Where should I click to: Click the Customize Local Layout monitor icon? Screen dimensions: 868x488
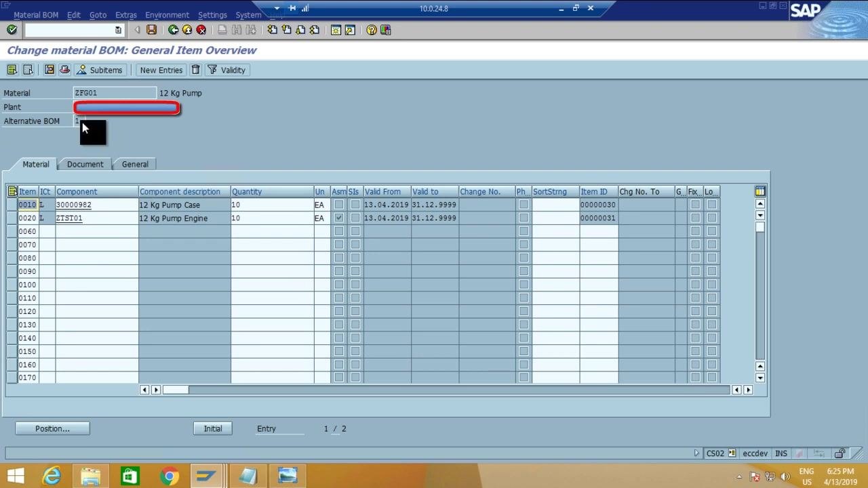[x=386, y=30]
